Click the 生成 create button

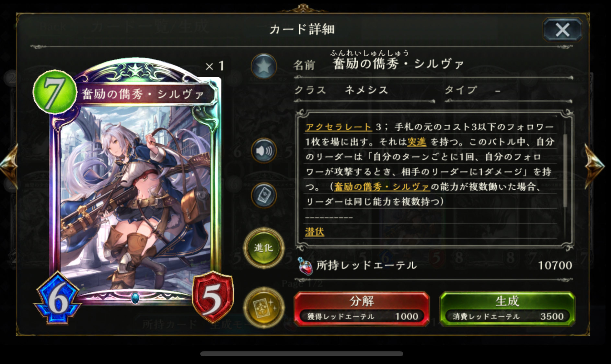507,308
